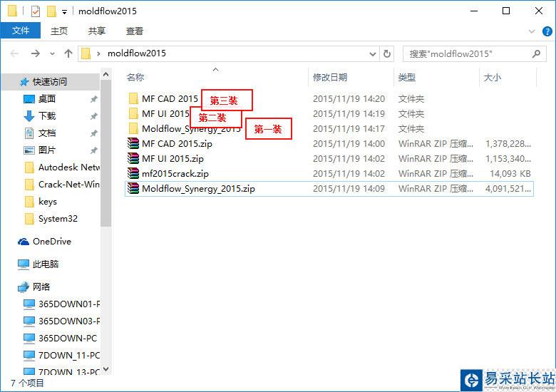Click the moldflow2015 breadcrumb in address bar

click(137, 53)
